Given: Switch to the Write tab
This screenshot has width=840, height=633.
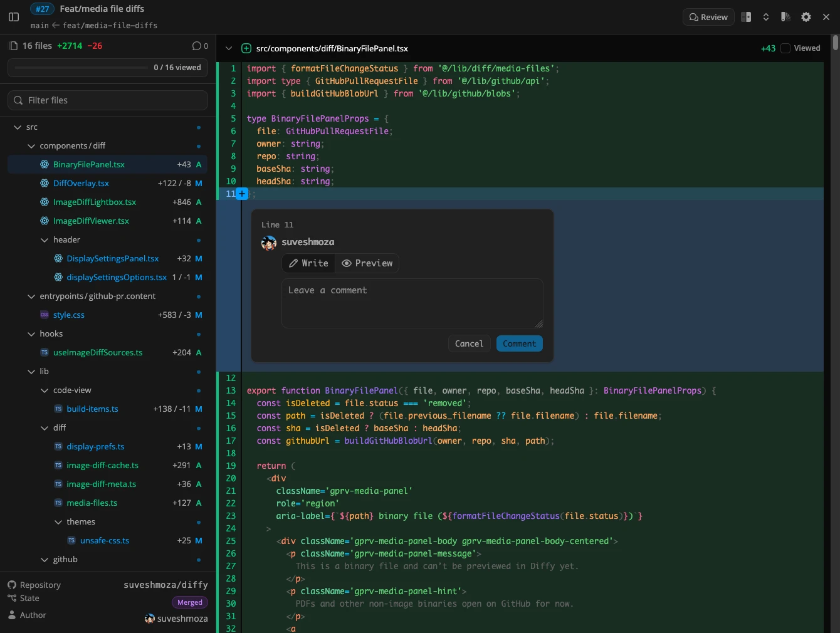Looking at the screenshot, I should 308,263.
